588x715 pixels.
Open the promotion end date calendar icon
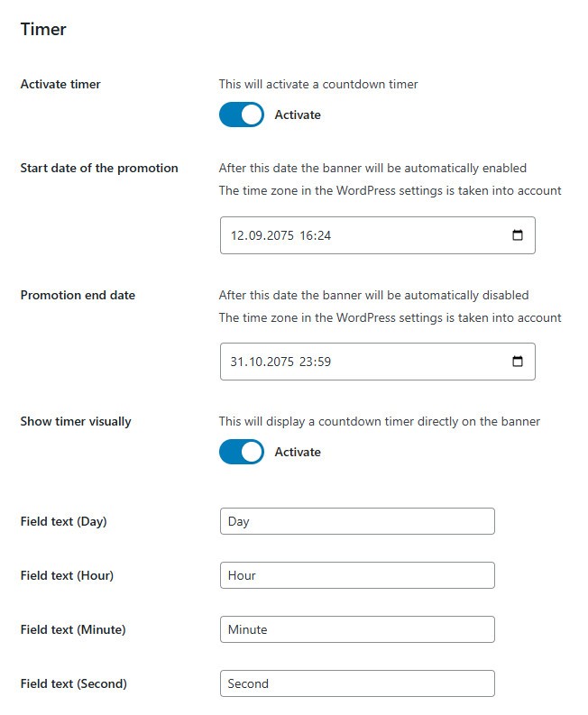[518, 362]
